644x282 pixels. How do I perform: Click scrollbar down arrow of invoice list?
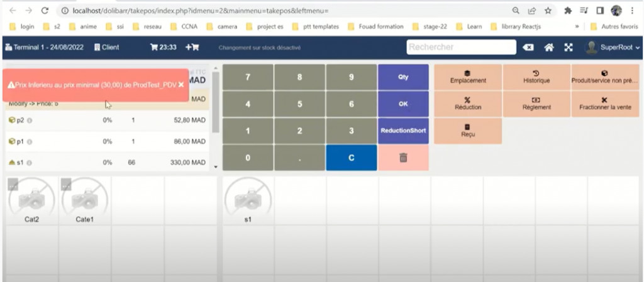pyautogui.click(x=216, y=167)
